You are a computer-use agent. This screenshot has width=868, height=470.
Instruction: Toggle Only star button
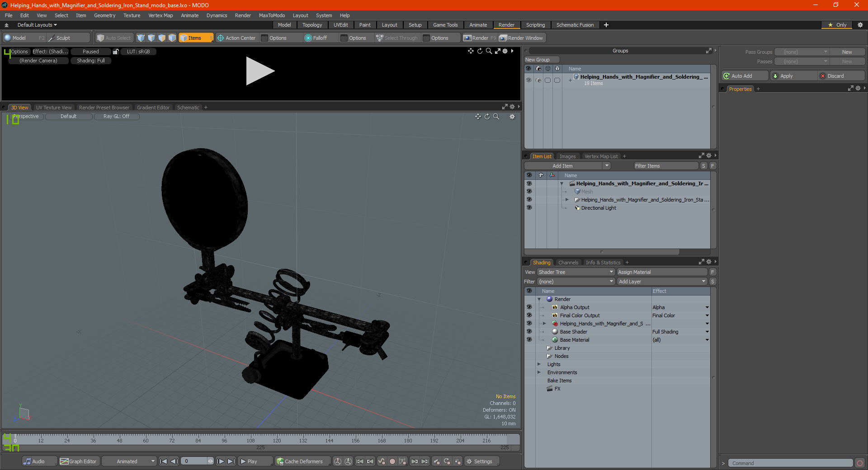click(x=837, y=25)
